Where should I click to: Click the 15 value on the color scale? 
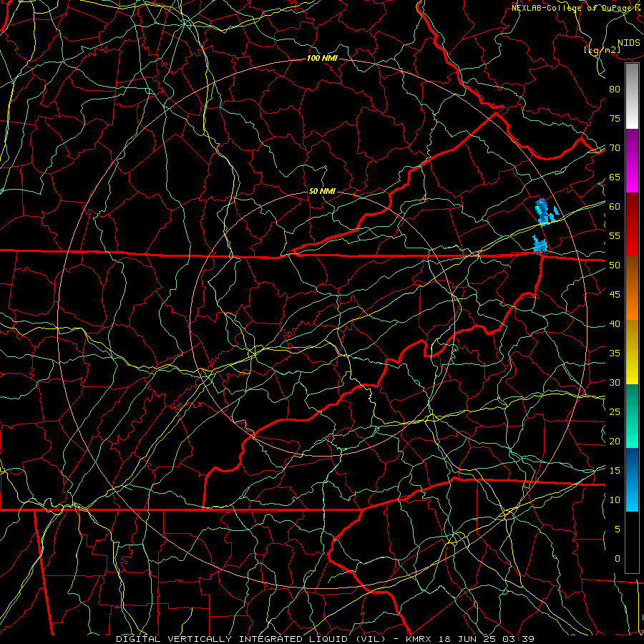tap(615, 471)
